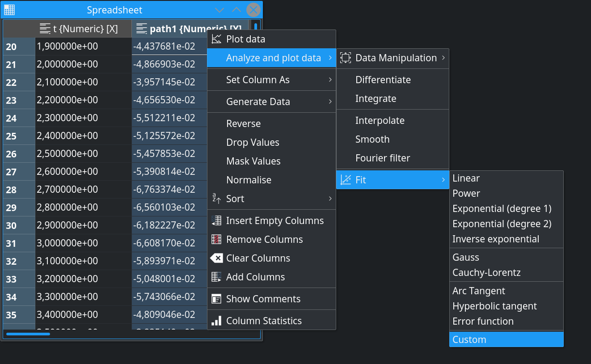The image size is (591, 364).
Task: Click the Add Columns icon
Action: [216, 277]
